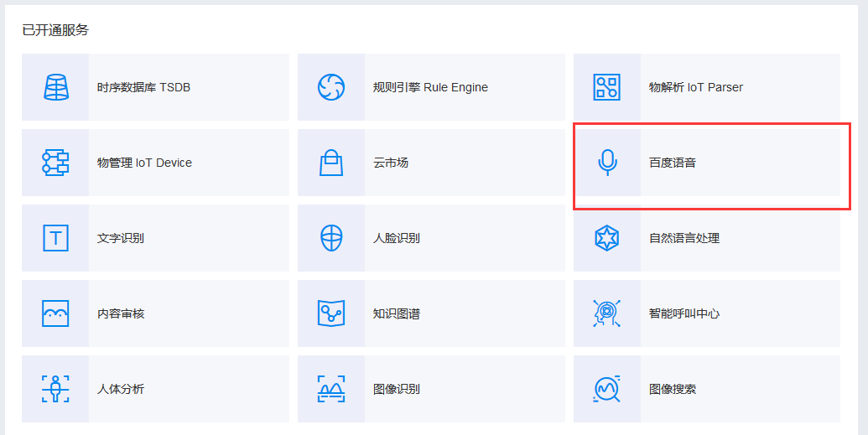The width and height of the screenshot is (868, 435).
Task: Open the 规则引擎 Rule Engine icon
Action: point(331,87)
